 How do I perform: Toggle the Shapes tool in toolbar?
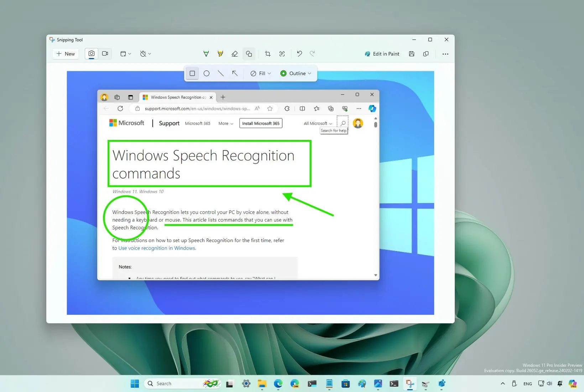tap(249, 54)
